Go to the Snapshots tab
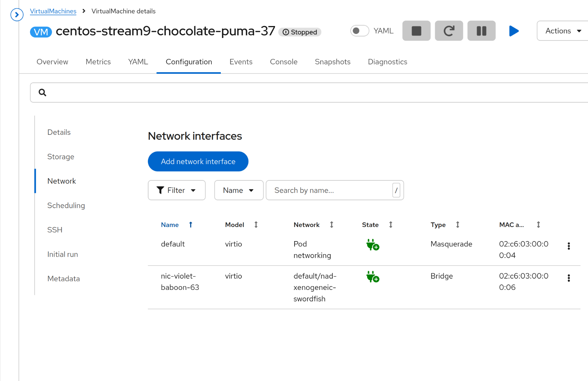 (x=332, y=62)
